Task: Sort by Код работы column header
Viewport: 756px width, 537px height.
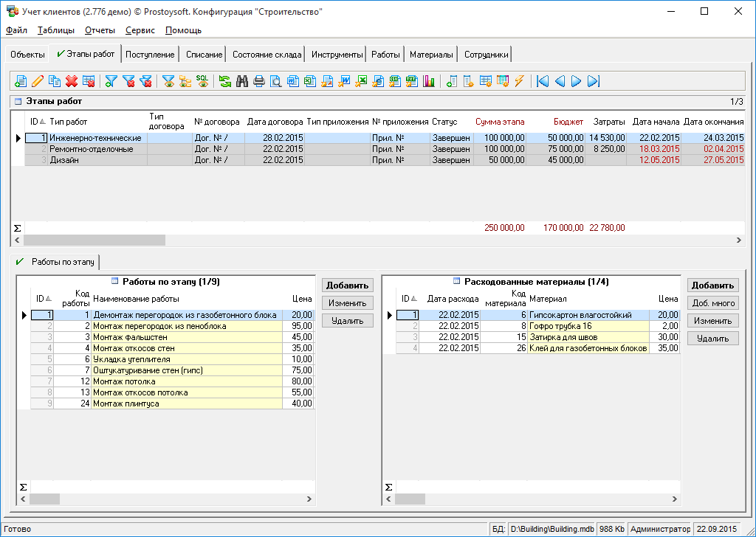Action: [x=73, y=299]
